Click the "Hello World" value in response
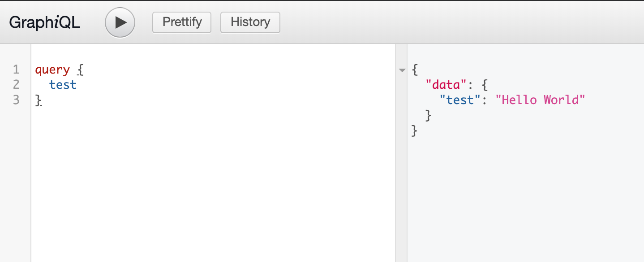The image size is (644, 262). click(541, 100)
